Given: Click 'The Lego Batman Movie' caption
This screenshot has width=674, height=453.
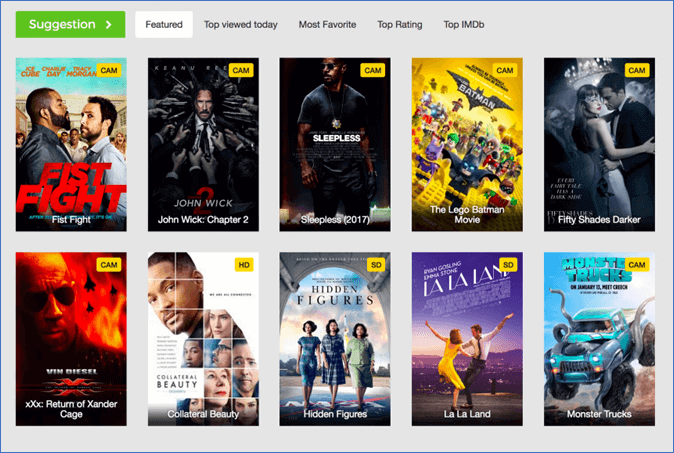Looking at the screenshot, I should [467, 214].
